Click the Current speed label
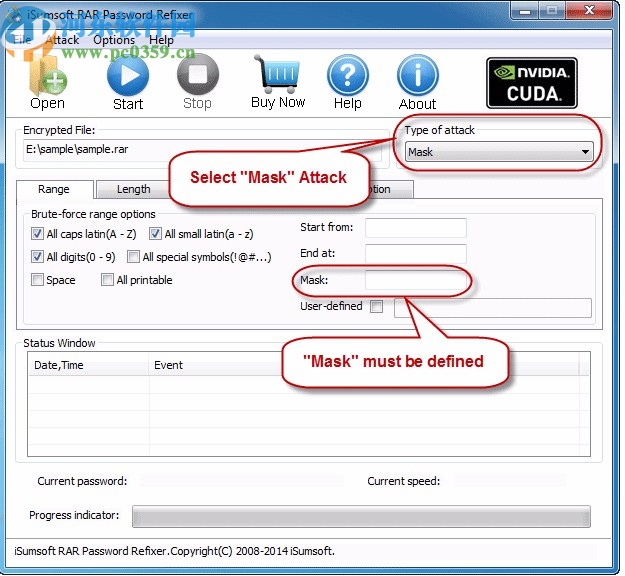The width and height of the screenshot is (625, 576). click(x=403, y=481)
